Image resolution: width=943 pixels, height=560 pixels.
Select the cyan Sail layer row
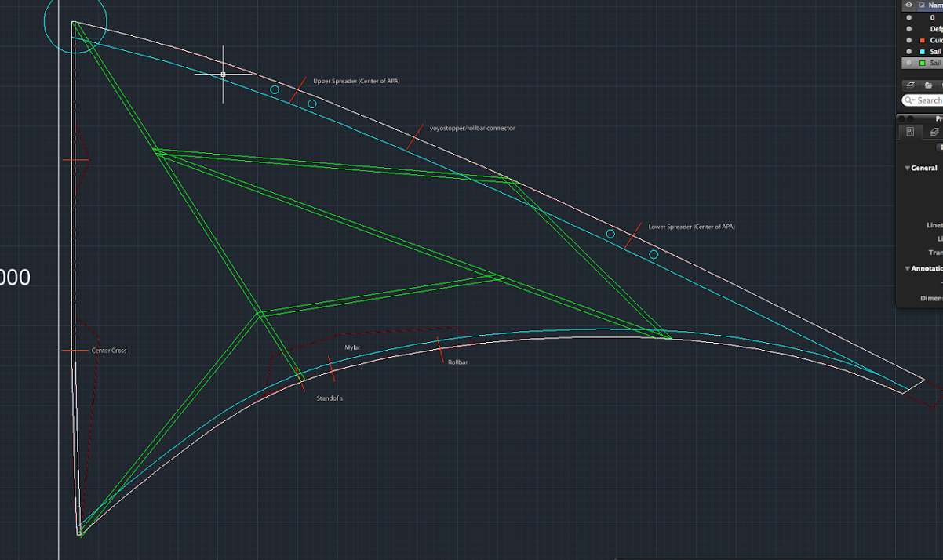(x=934, y=51)
